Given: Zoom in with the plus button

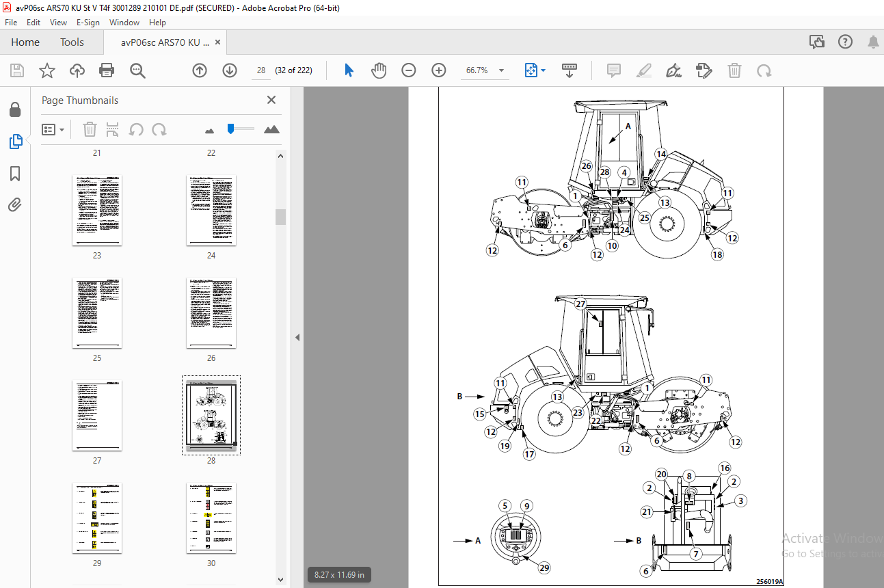Looking at the screenshot, I should click(439, 70).
